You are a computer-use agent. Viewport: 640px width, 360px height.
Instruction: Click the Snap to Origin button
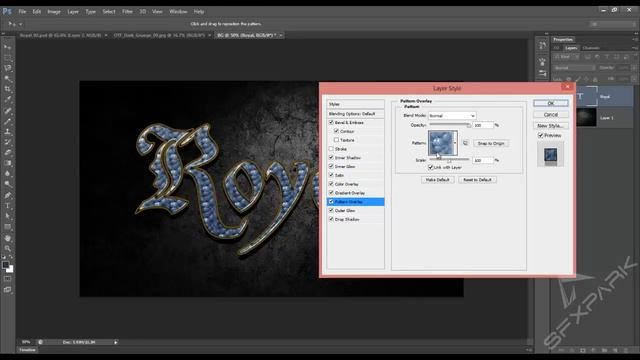click(x=491, y=143)
